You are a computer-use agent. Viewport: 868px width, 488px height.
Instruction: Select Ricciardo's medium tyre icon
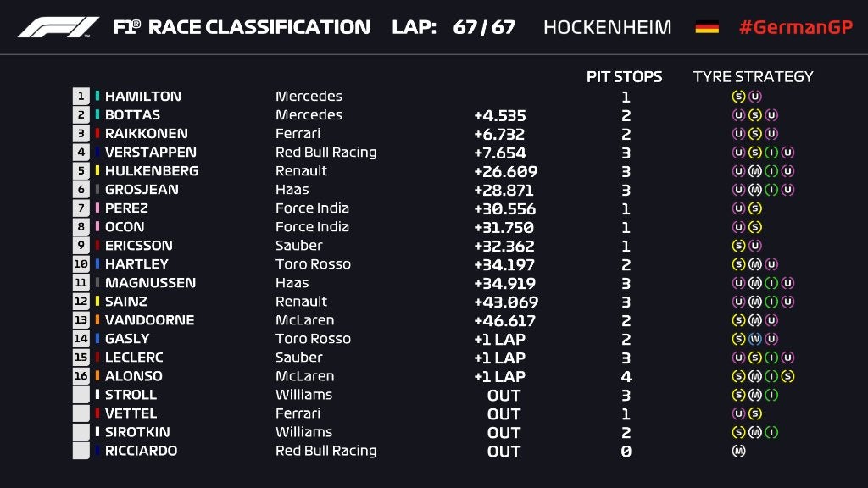(737, 451)
